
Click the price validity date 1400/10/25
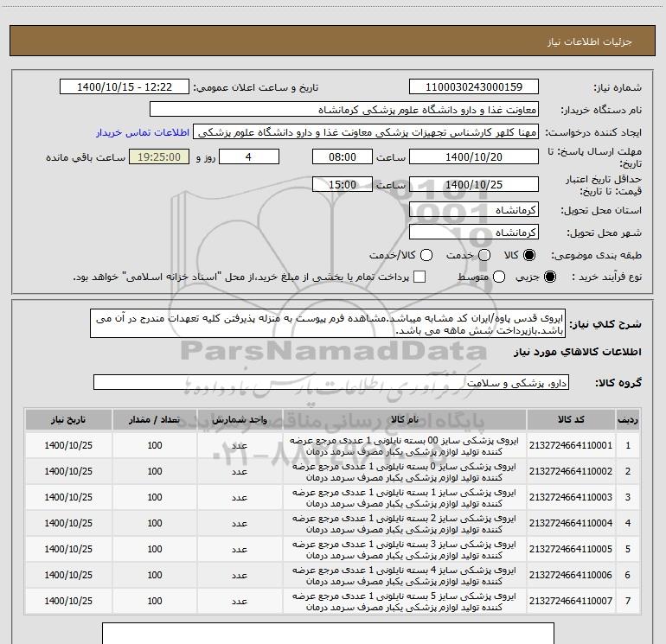474,184
